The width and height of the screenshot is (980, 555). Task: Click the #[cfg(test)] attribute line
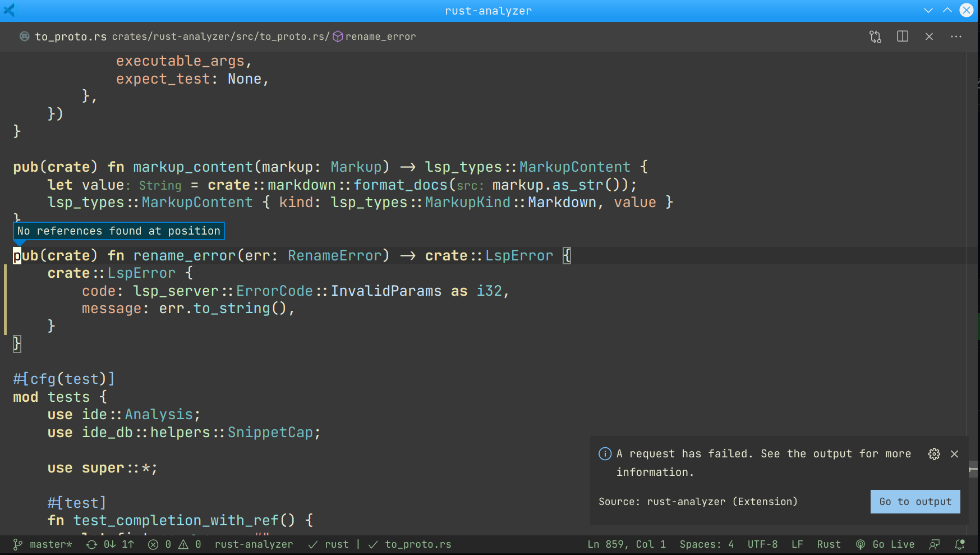tap(64, 379)
